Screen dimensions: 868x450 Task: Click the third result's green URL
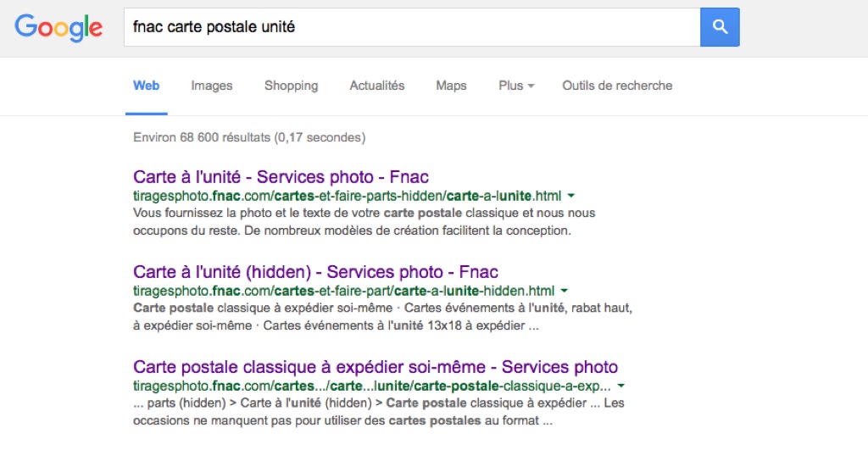[x=372, y=386]
